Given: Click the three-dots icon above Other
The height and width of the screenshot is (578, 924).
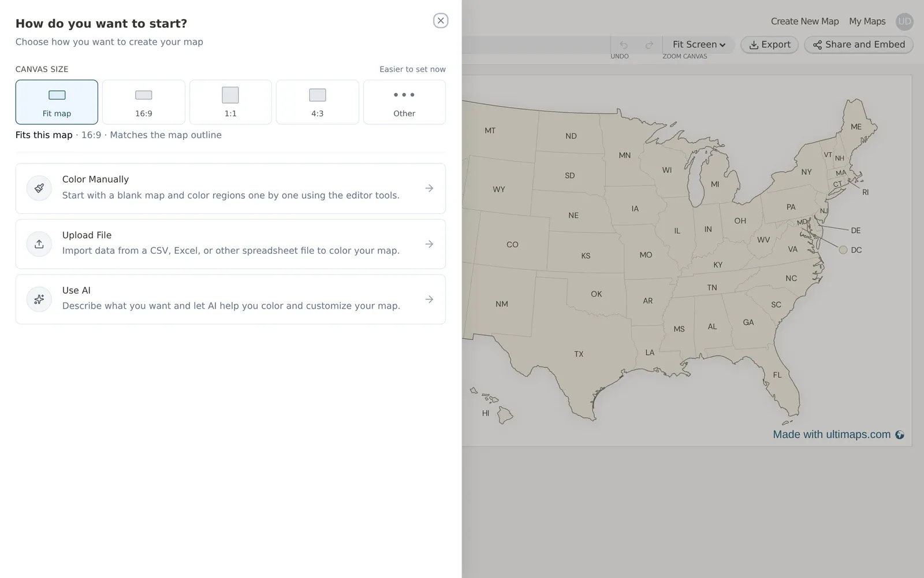Looking at the screenshot, I should [x=404, y=94].
